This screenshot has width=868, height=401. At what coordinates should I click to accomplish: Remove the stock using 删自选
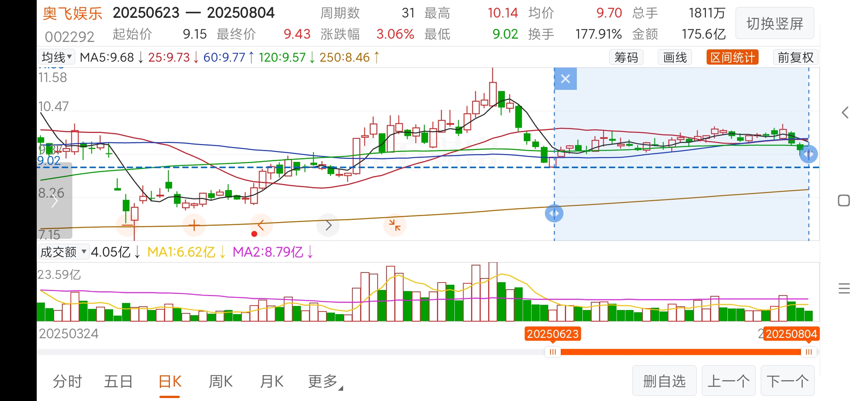pyautogui.click(x=664, y=381)
